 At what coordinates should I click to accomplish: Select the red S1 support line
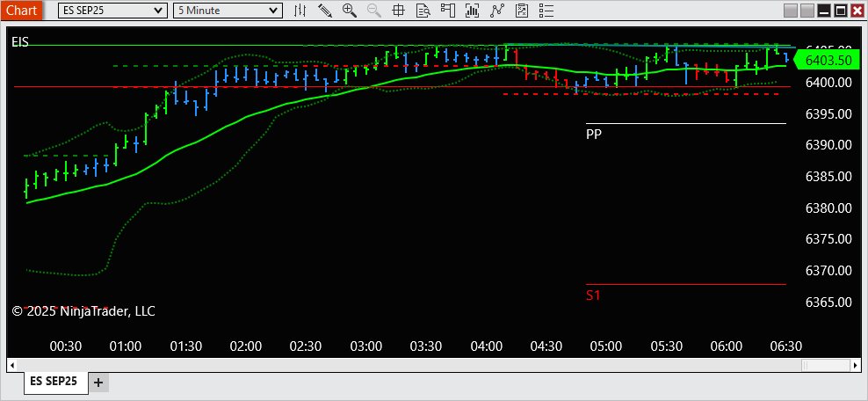(x=686, y=284)
